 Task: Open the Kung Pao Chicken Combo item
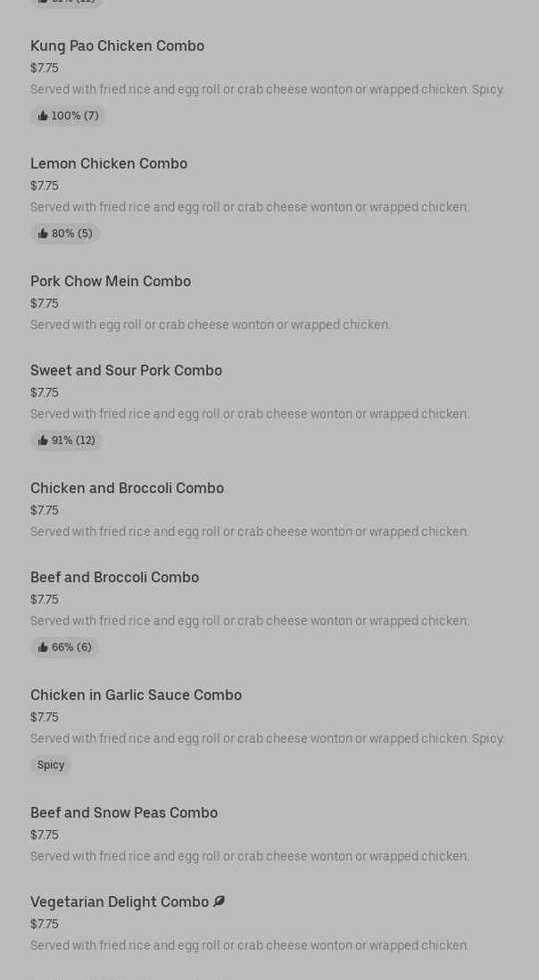[117, 45]
